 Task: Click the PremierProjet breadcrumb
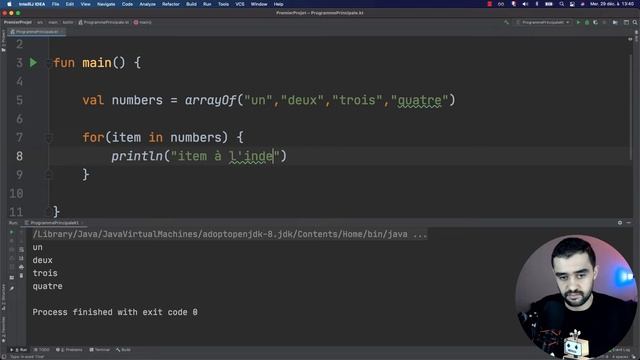pos(18,22)
